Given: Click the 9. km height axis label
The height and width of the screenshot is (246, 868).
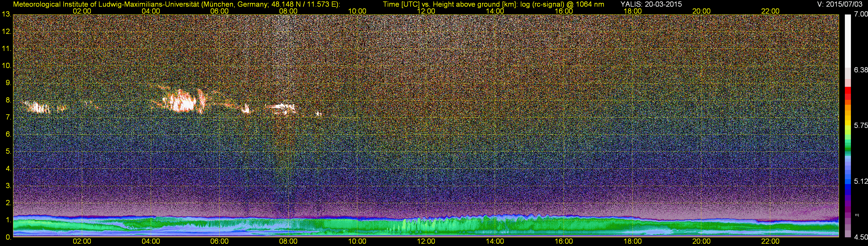Looking at the screenshot, I should [x=8, y=83].
